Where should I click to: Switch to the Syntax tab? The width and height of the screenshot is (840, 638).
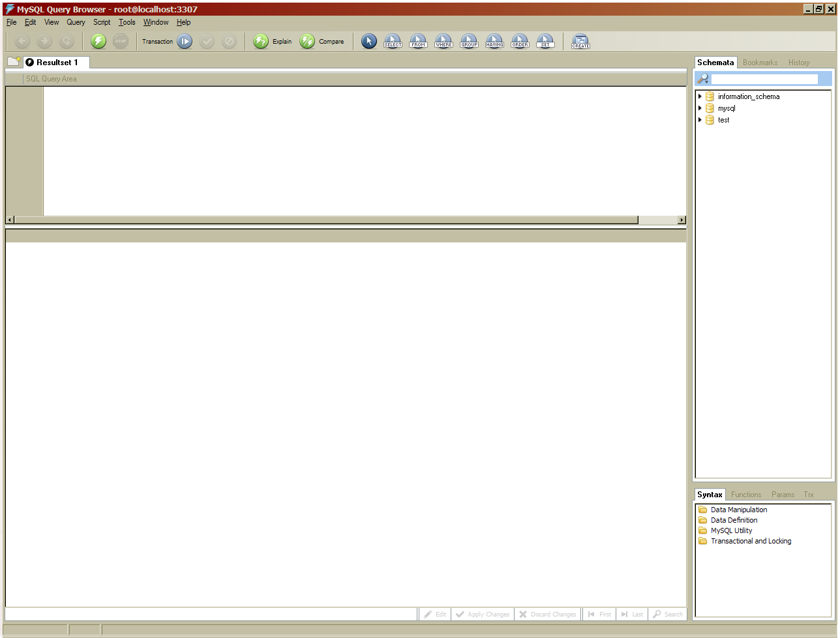[x=710, y=495]
